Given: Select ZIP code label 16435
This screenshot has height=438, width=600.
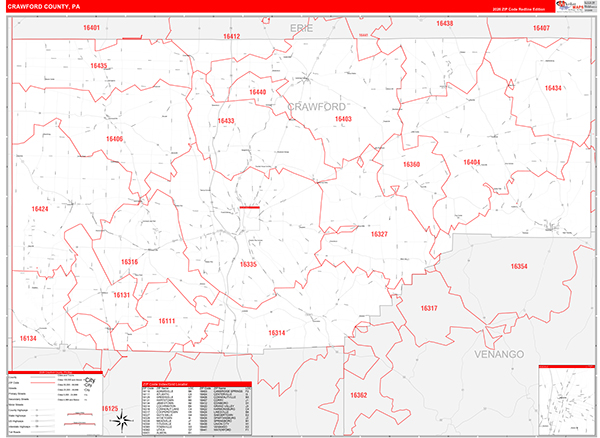Looking at the screenshot, I should click(99, 66).
